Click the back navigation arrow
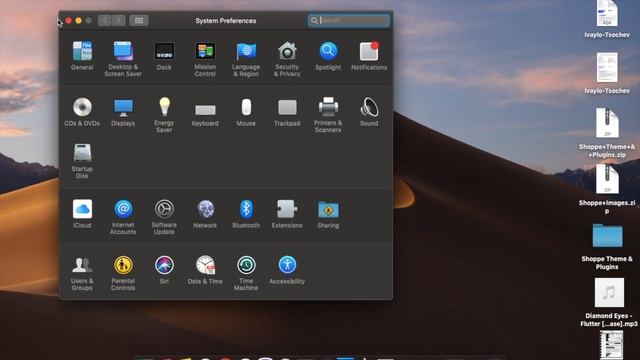640x360 pixels. coord(105,20)
